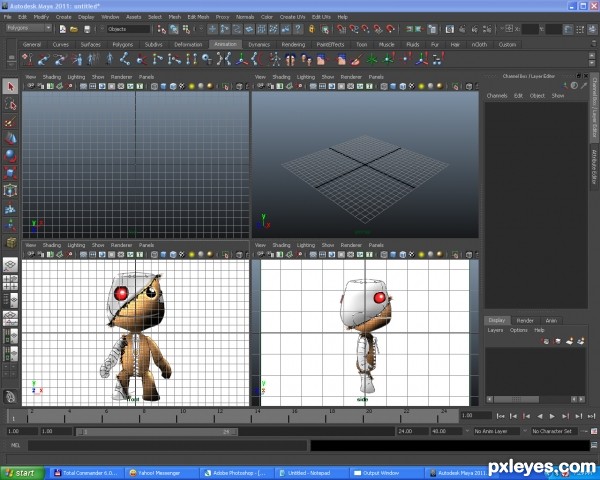
Task: Click the current frame field showing 1.00
Action: click(476, 415)
